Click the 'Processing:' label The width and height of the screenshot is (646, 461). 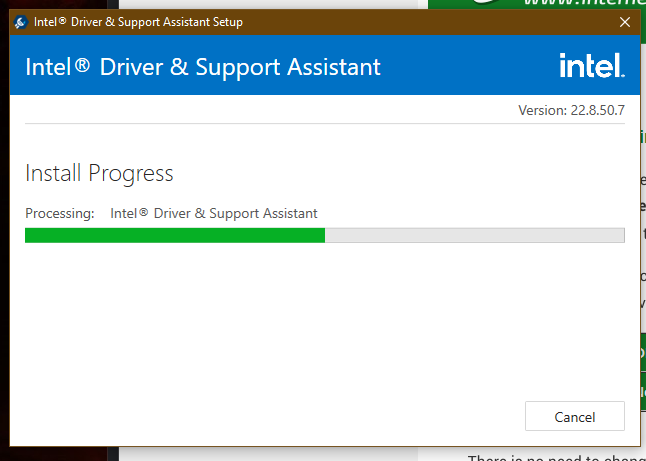pyautogui.click(x=60, y=213)
